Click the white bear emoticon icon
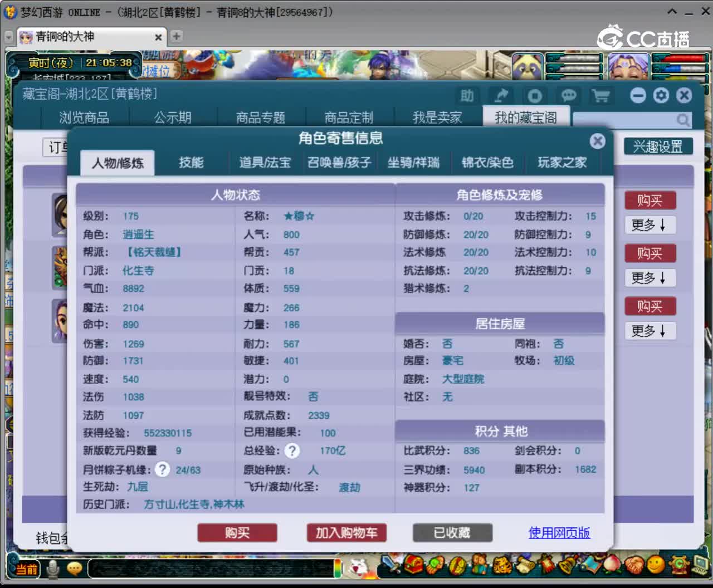Screen dimensions: 713x588 (x=359, y=568)
